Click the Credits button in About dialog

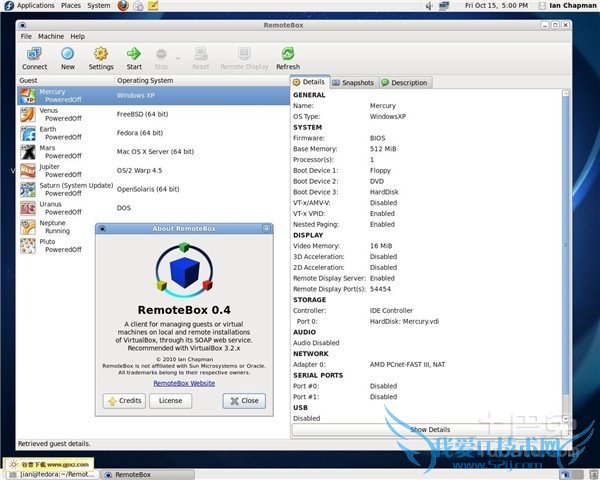point(124,401)
